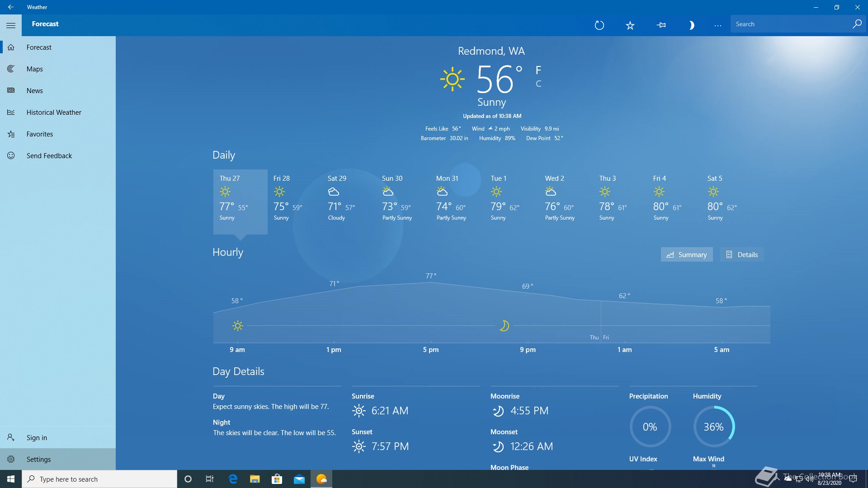Viewport: 868px width, 488px height.
Task: Click the 0% precipitation gauge
Action: click(x=650, y=427)
